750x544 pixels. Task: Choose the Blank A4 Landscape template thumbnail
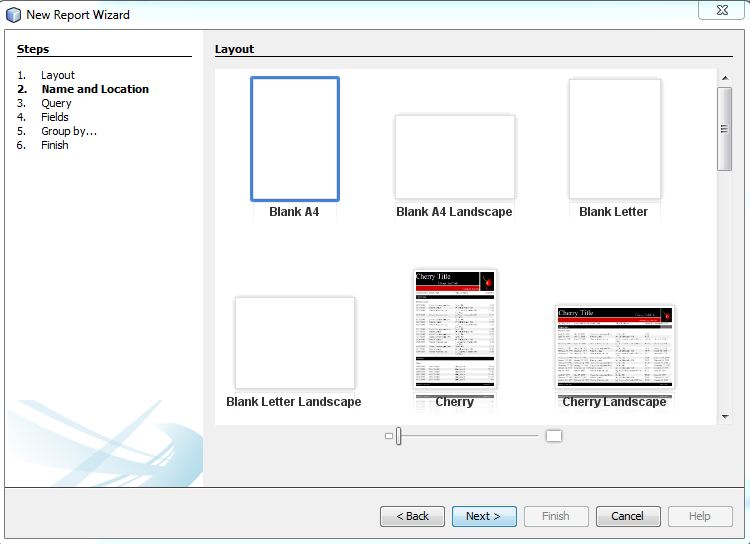455,157
